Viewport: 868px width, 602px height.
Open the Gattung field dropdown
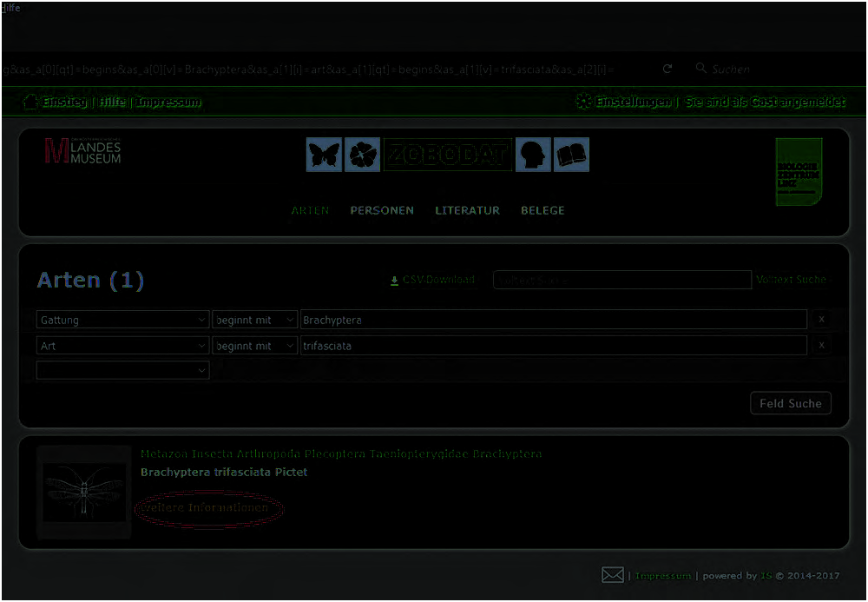click(x=122, y=320)
